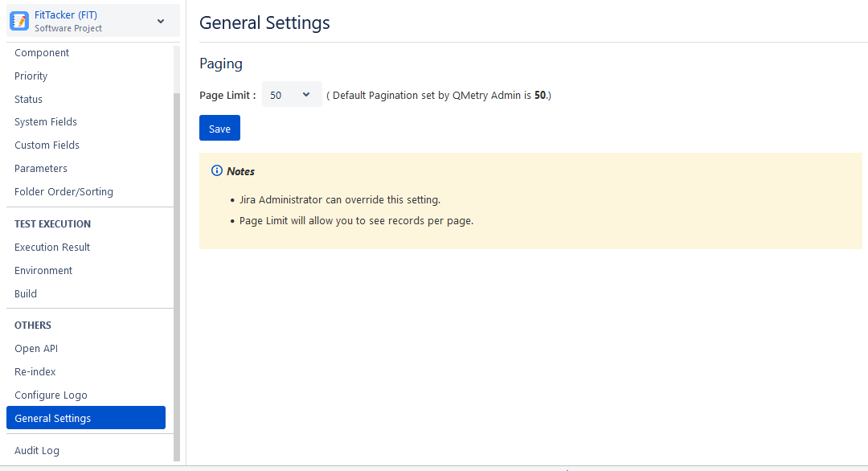Click the General Settings page title
Image resolution: width=868 pixels, height=471 pixels.
(x=264, y=23)
